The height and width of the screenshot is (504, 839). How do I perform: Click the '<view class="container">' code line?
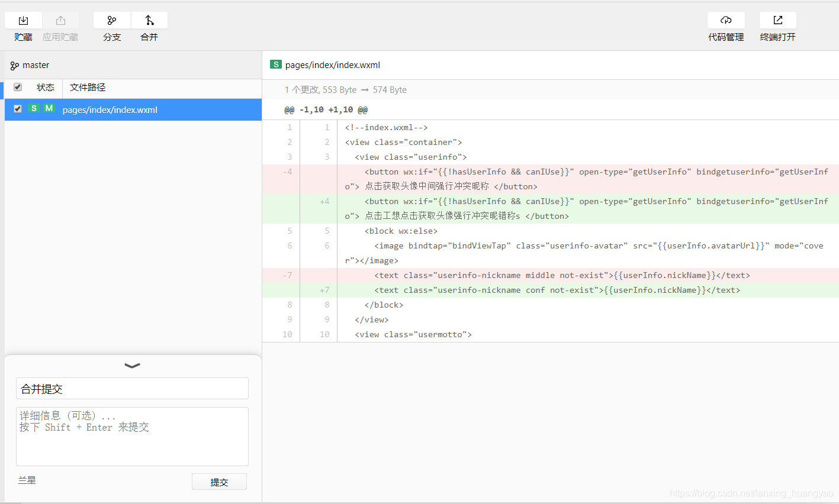[404, 142]
